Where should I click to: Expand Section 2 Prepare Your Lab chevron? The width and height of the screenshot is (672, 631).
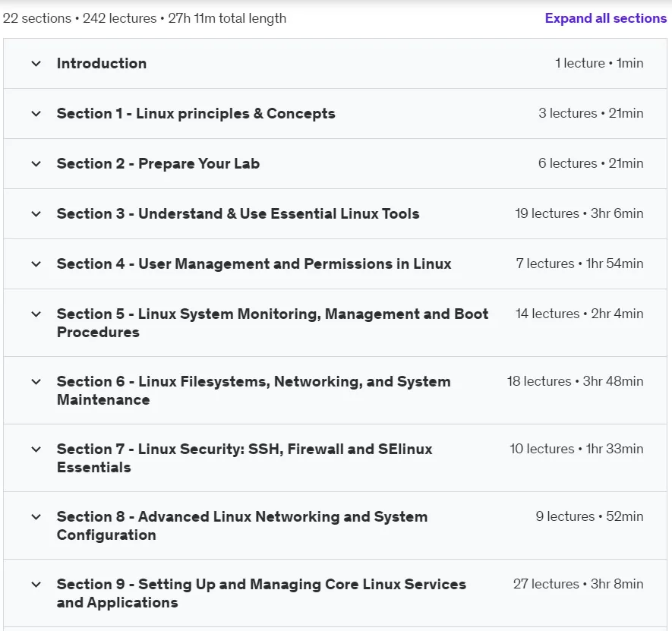click(x=36, y=164)
